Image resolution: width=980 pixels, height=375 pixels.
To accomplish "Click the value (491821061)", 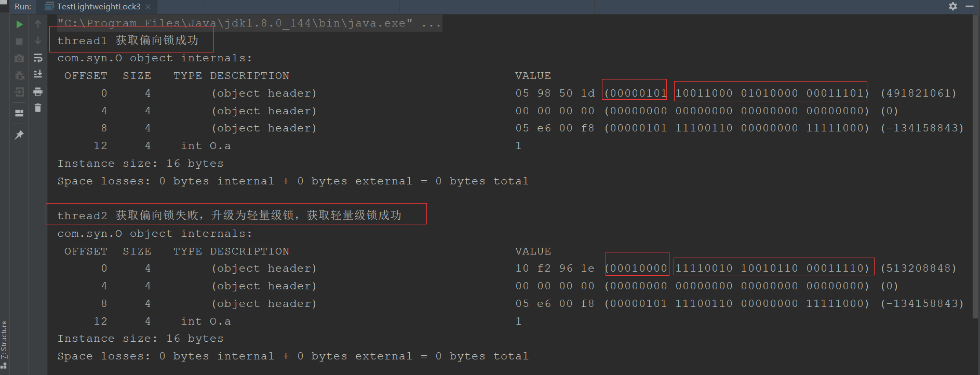I will tap(919, 93).
